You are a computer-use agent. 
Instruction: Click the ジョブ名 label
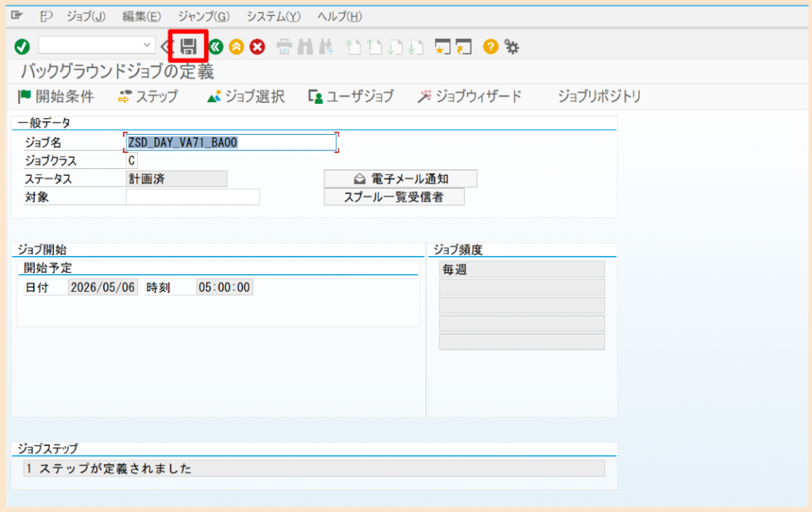[x=43, y=143]
